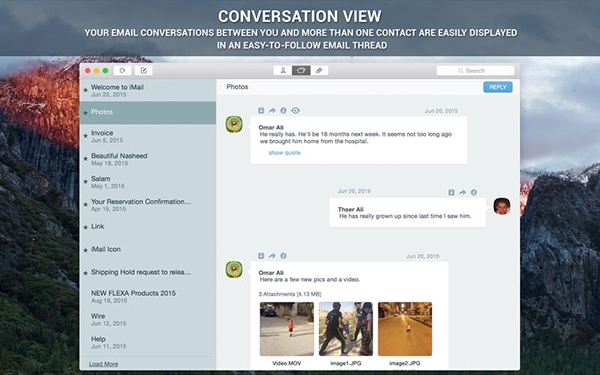Open NEW FLEXA Products 2015 email
This screenshot has height=375, width=600.
tap(148, 297)
